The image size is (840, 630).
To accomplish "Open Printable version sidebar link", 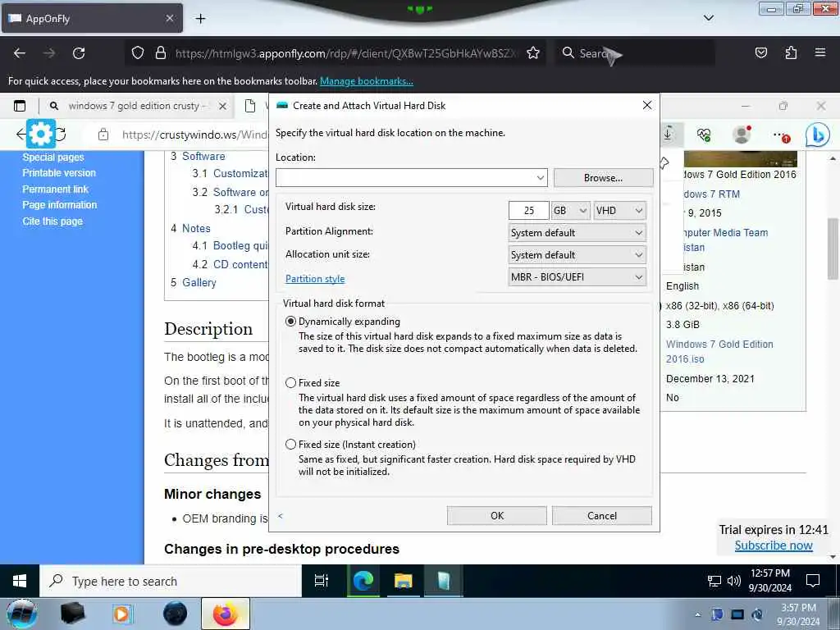I will 59,173.
